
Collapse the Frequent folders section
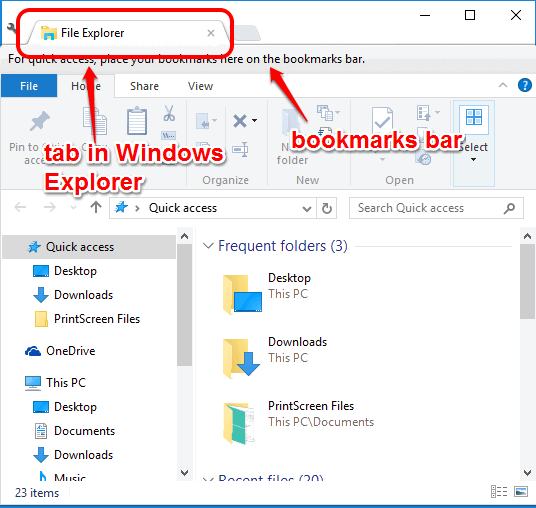pyautogui.click(x=208, y=246)
